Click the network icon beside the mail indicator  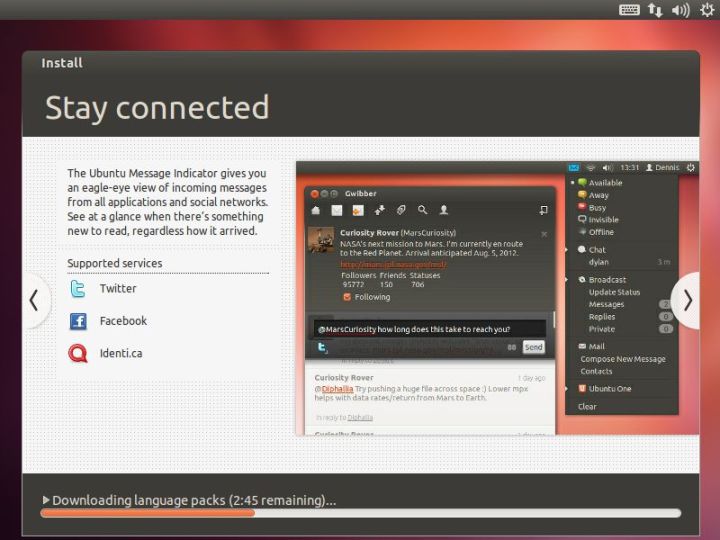(591, 168)
